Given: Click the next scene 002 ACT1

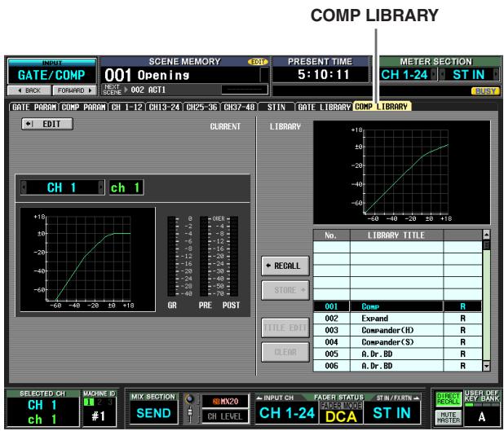Looking at the screenshot, I should pos(148,90).
